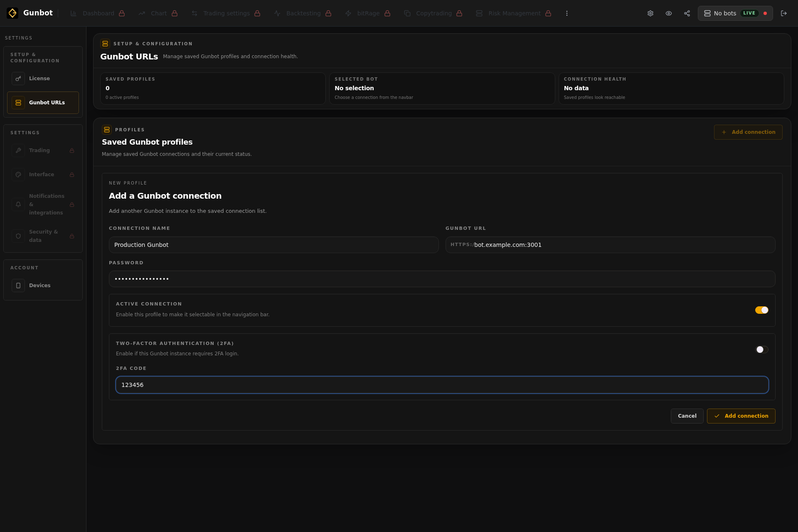This screenshot has width=798, height=532.
Task: Click the top Add connection plus button
Action: (x=748, y=132)
